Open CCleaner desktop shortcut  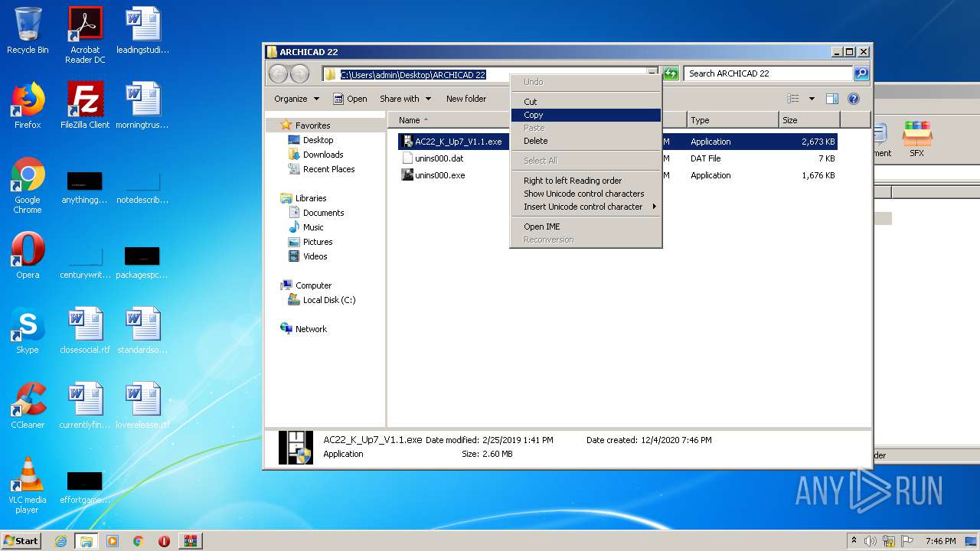[28, 406]
